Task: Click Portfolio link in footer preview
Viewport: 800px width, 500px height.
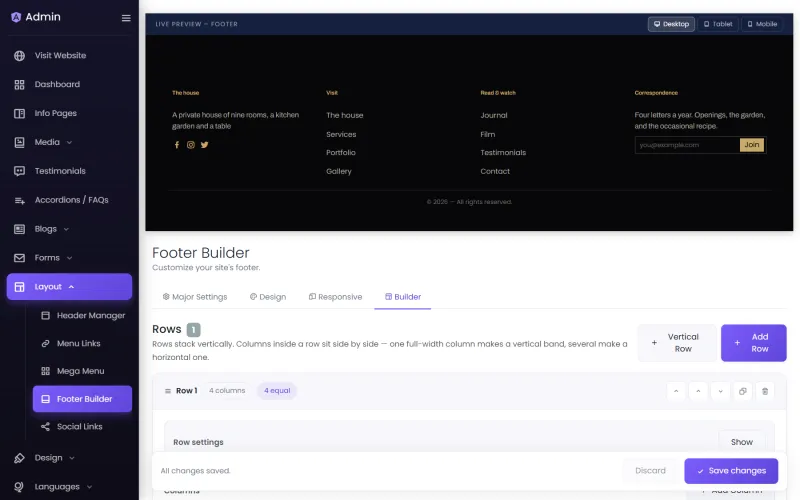Action: 341,153
